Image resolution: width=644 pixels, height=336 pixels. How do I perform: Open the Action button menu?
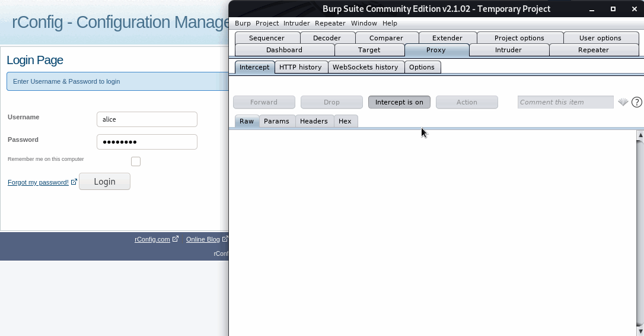[467, 102]
